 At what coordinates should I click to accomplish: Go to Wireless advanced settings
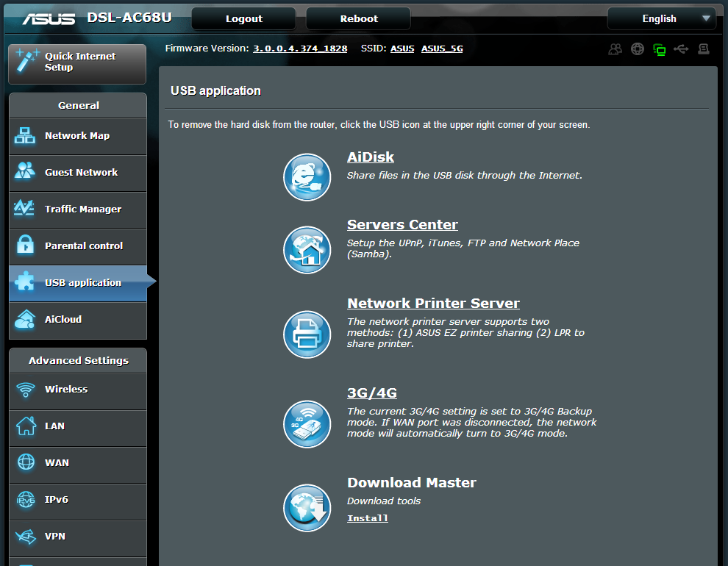point(78,390)
